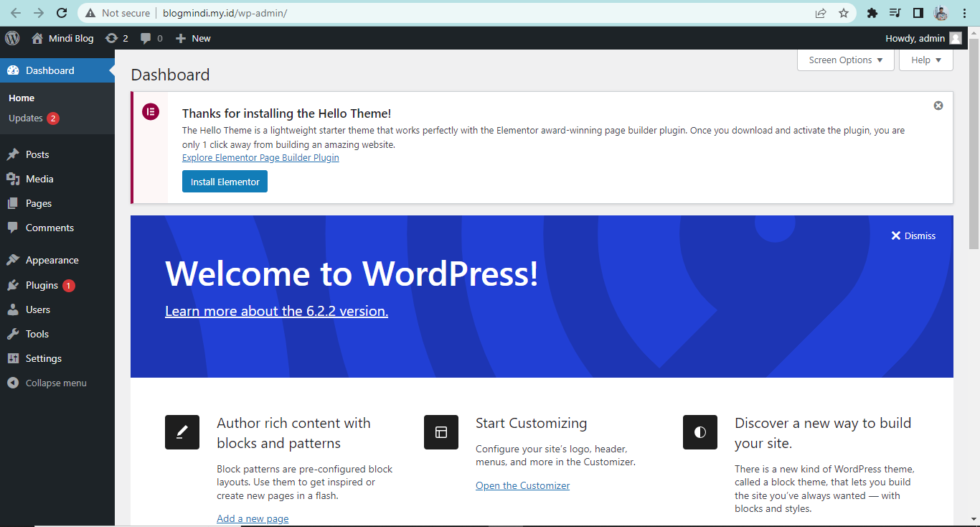Screen dimensions: 980x527
Task: Select the Tools wrench icon
Action: coord(11,333)
